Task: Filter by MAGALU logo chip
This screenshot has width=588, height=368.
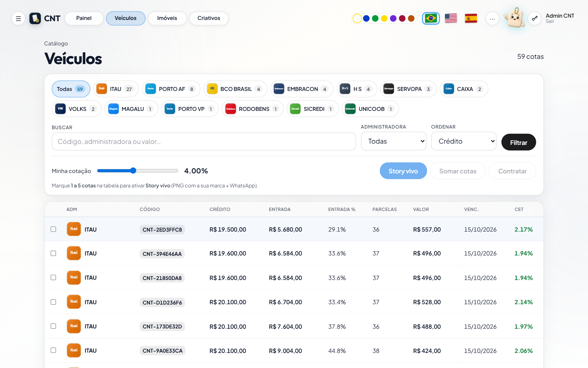Action: (x=131, y=109)
